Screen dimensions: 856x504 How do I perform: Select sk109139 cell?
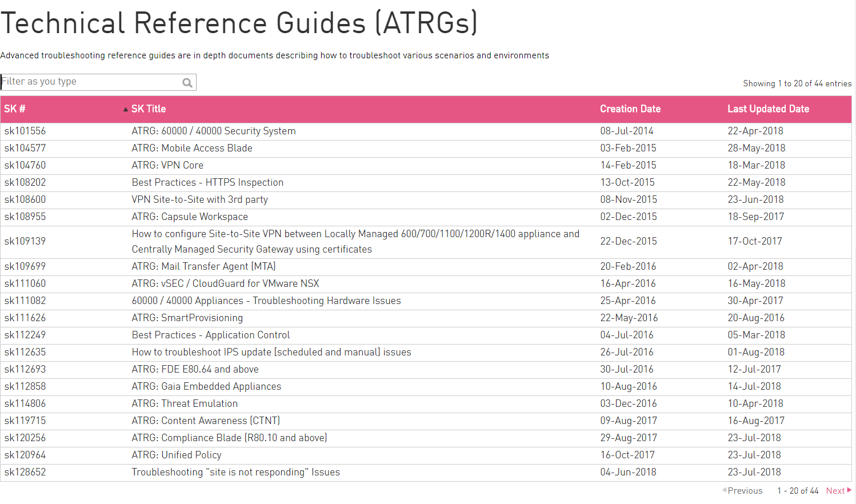[25, 241]
